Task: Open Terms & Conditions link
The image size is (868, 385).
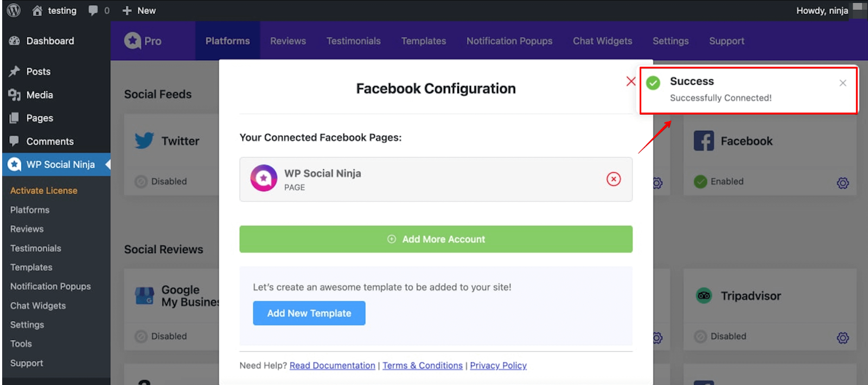Action: (x=423, y=365)
